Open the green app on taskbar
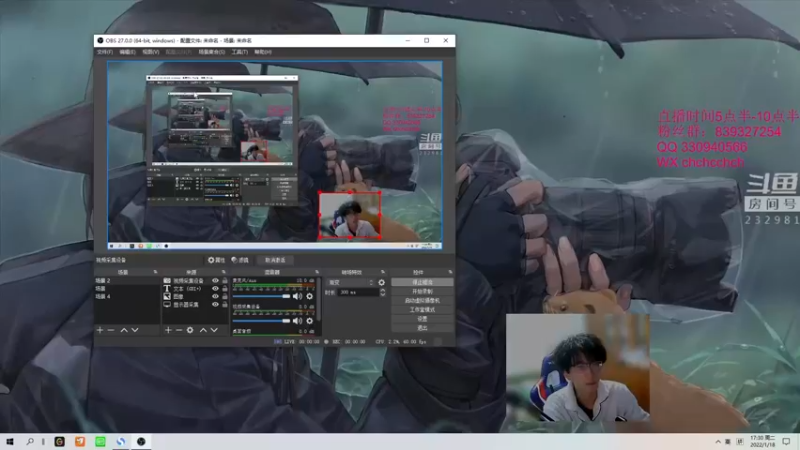The height and width of the screenshot is (450, 800). click(101, 441)
